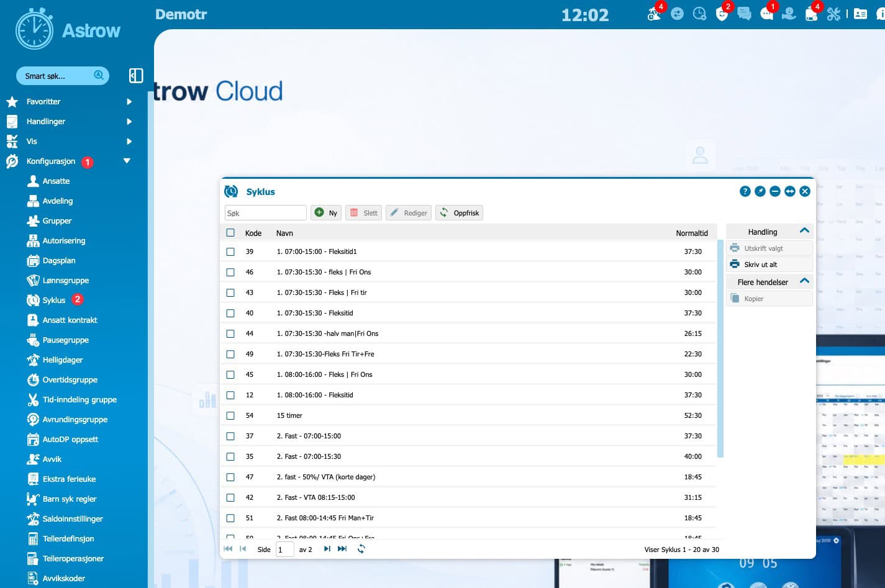Collapse the Konfigurasjon section arrow
This screenshot has height=588, width=885.
pos(127,161)
